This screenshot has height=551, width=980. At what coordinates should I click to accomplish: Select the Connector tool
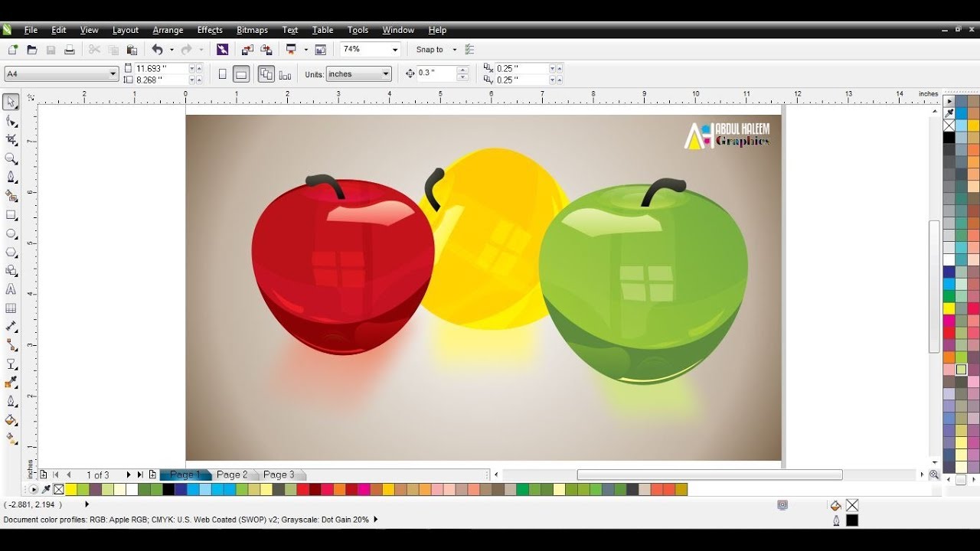click(x=11, y=346)
